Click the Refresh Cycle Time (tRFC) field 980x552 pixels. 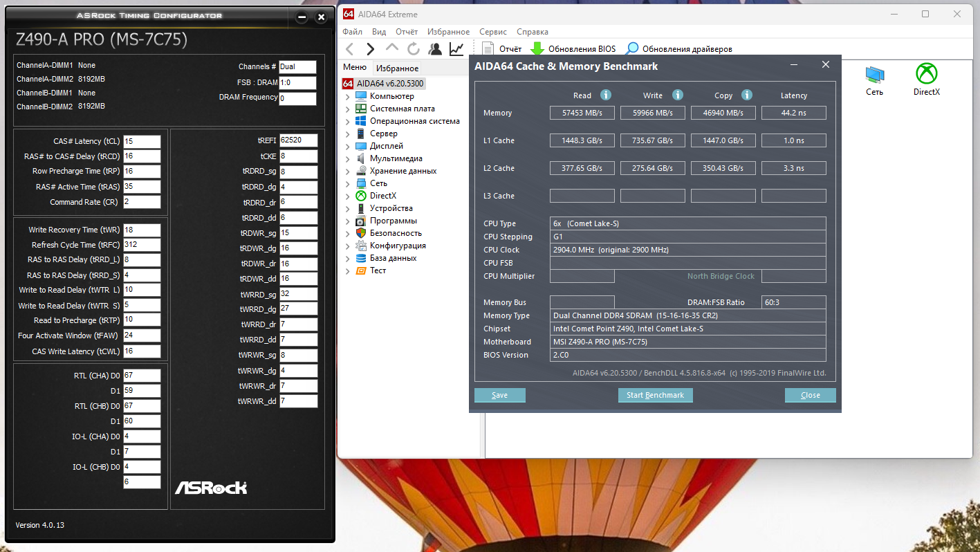point(142,245)
